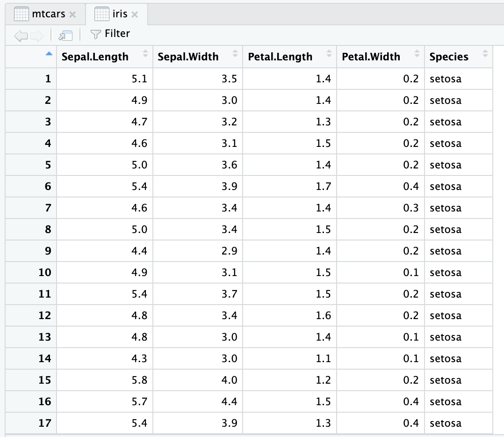Click the spreadsheet icon on the iris tab
The image size is (504, 437).
103,14
